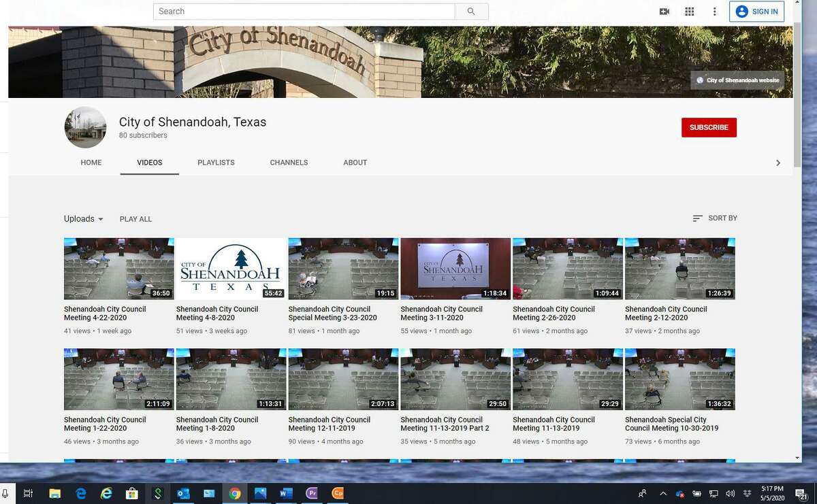The image size is (817, 504).
Task: Open the Uploads filter dropdown
Action: [82, 218]
